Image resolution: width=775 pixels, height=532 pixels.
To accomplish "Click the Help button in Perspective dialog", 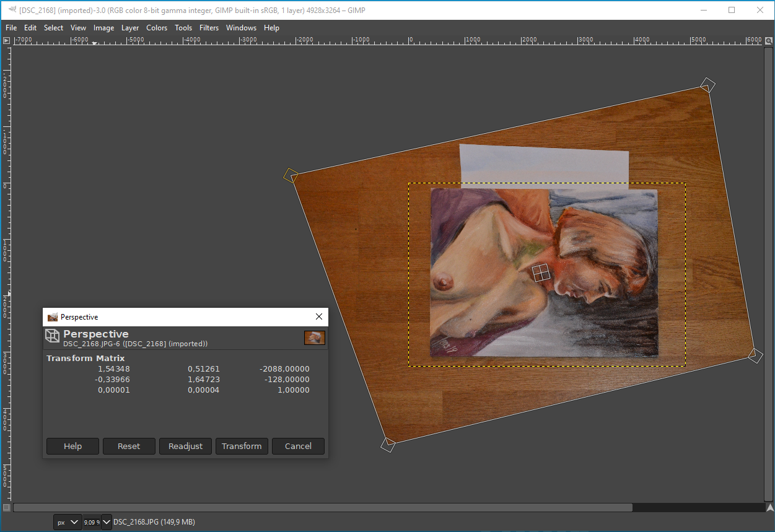I will pos(72,446).
